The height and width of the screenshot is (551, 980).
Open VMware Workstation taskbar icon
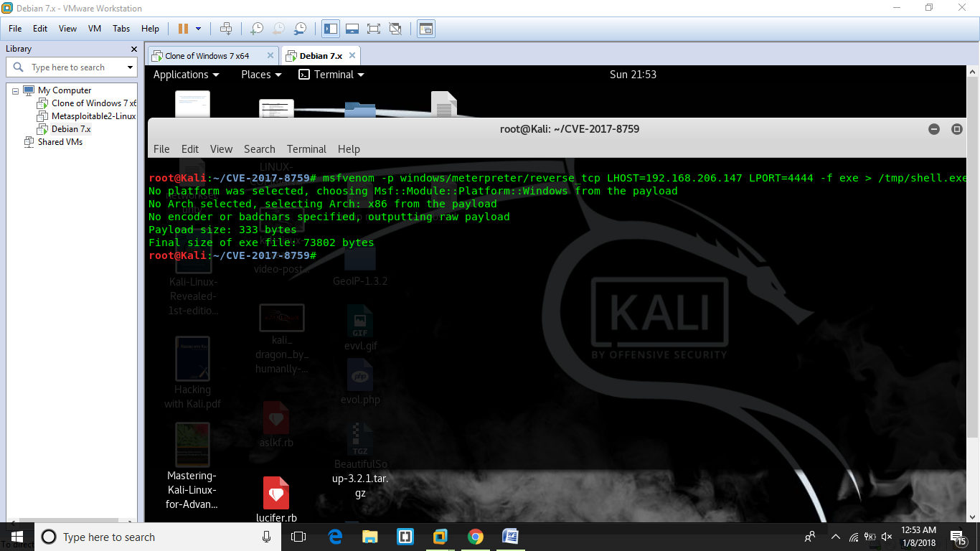click(440, 537)
